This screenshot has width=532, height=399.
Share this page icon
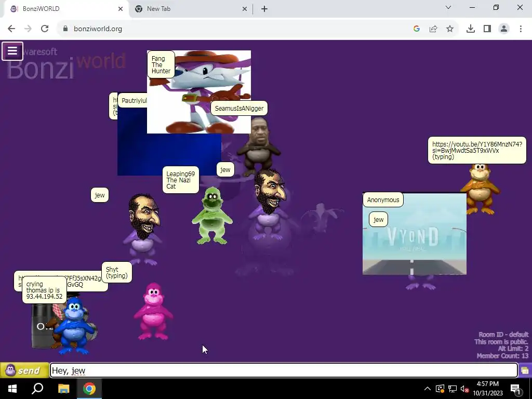433,29
